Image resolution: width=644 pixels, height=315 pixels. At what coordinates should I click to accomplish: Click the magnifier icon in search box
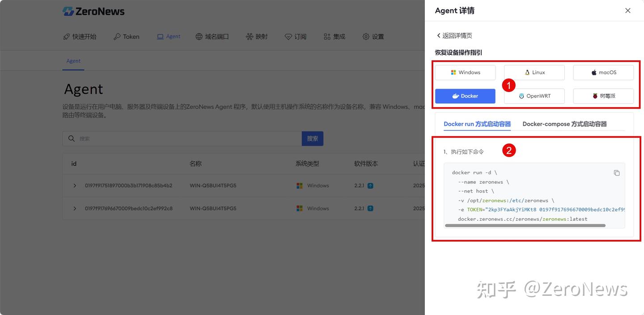[x=72, y=139]
